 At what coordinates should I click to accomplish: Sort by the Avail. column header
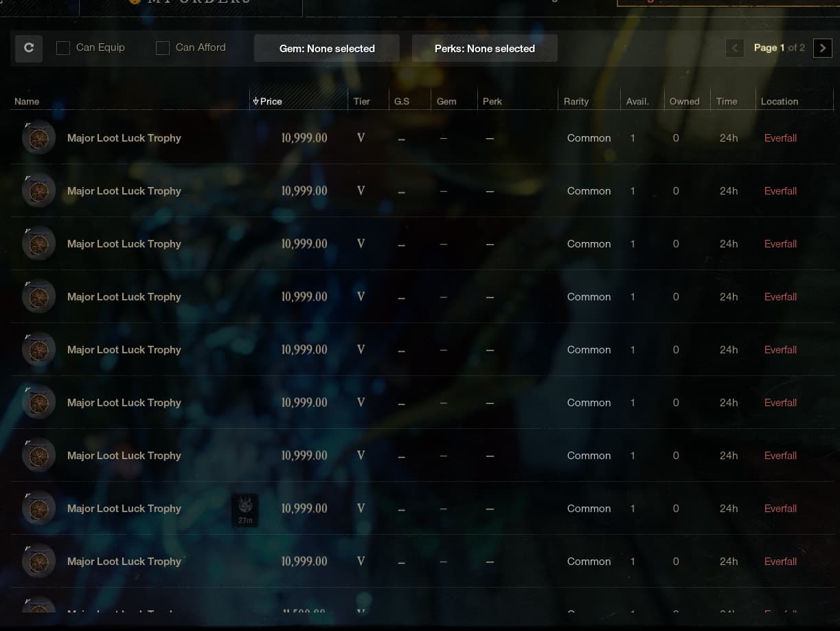point(637,102)
